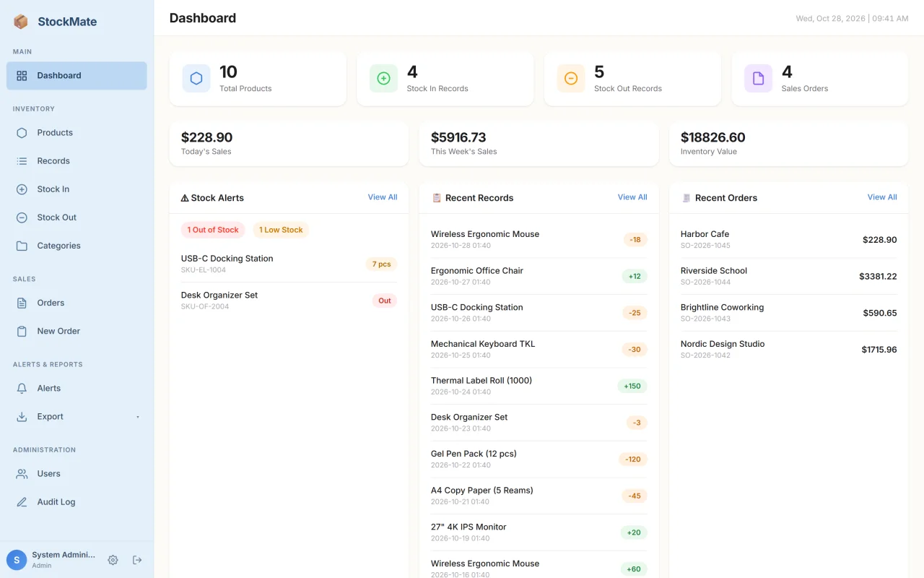Click the logout icon in sidebar footer
924x578 pixels.
pyautogui.click(x=137, y=560)
